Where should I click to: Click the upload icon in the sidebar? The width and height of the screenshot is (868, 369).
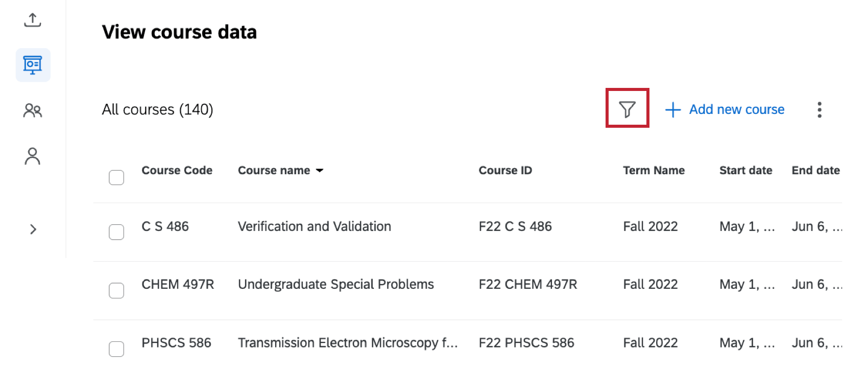(33, 20)
